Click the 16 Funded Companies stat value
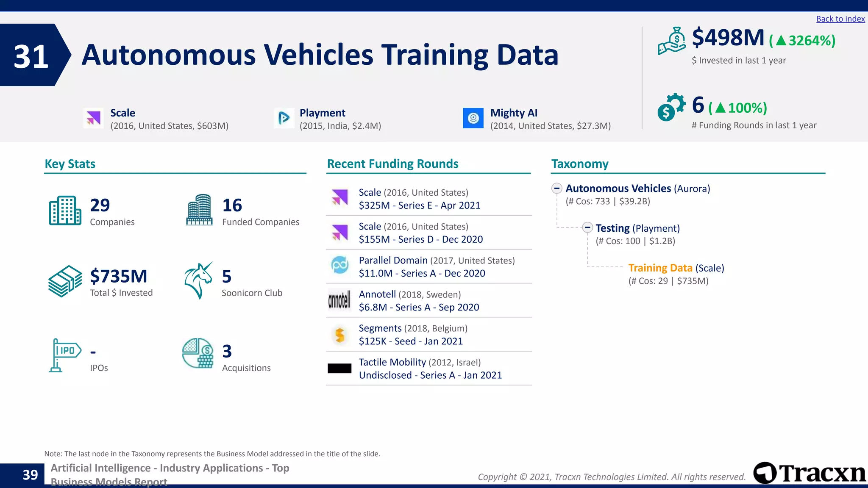This screenshot has width=868, height=488. [232, 205]
